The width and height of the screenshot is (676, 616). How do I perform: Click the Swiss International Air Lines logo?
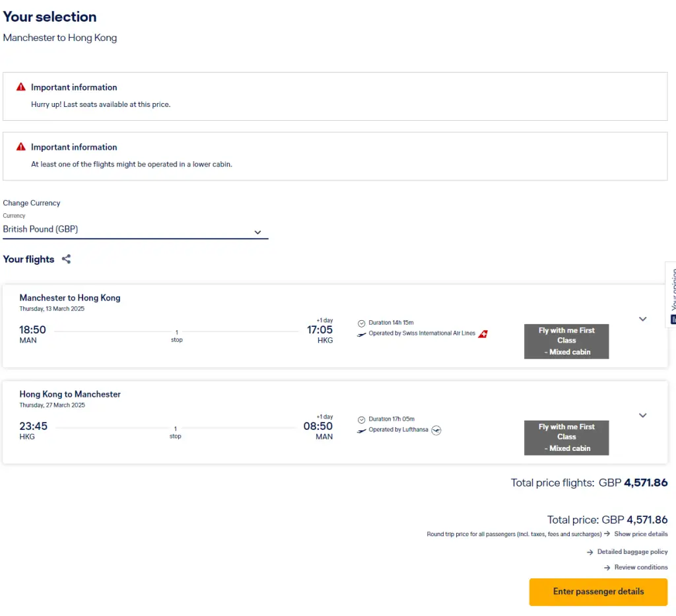(483, 334)
